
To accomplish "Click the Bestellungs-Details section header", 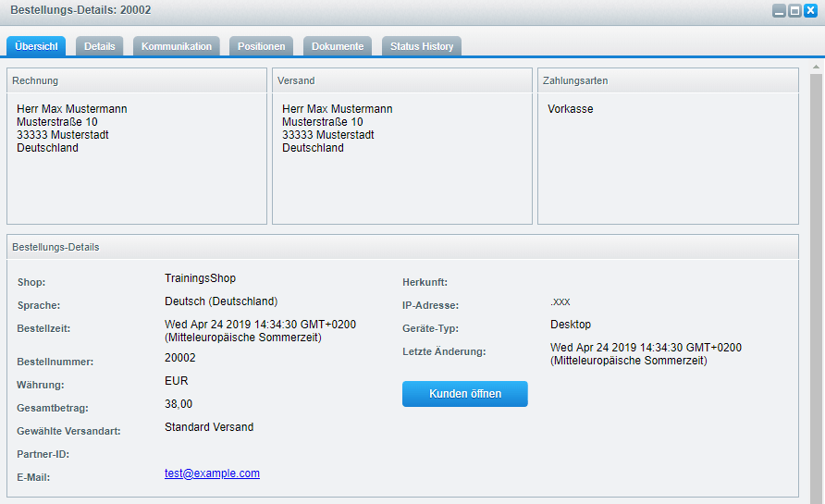I will [x=402, y=247].
